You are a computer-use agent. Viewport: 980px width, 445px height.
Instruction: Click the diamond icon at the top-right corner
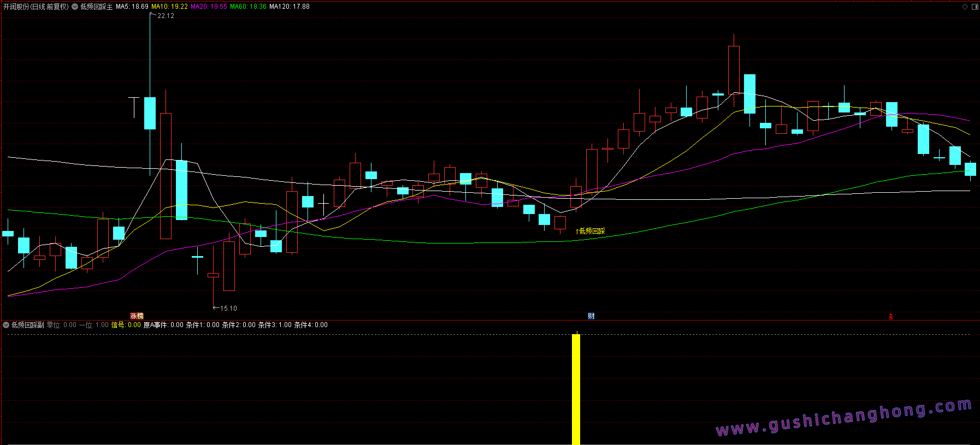[965, 7]
